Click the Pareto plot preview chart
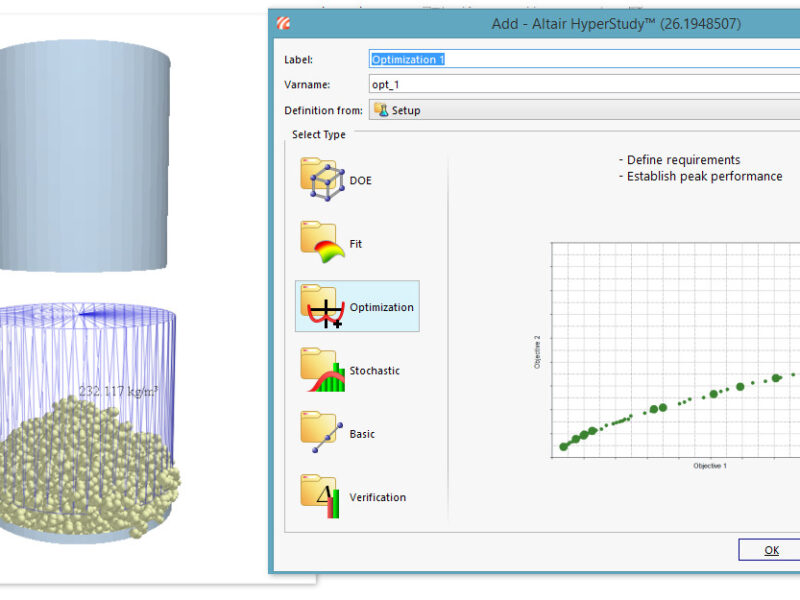800x600 pixels. (673, 352)
